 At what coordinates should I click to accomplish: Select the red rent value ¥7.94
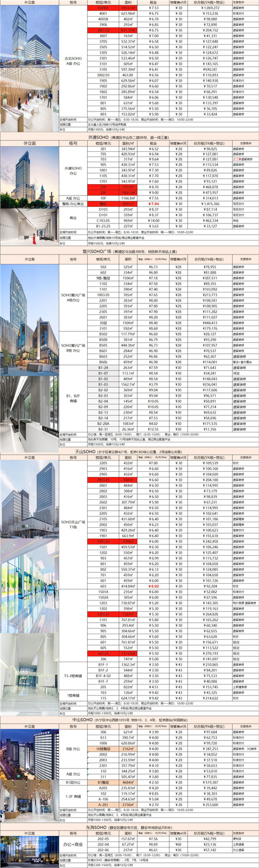pos(154,204)
